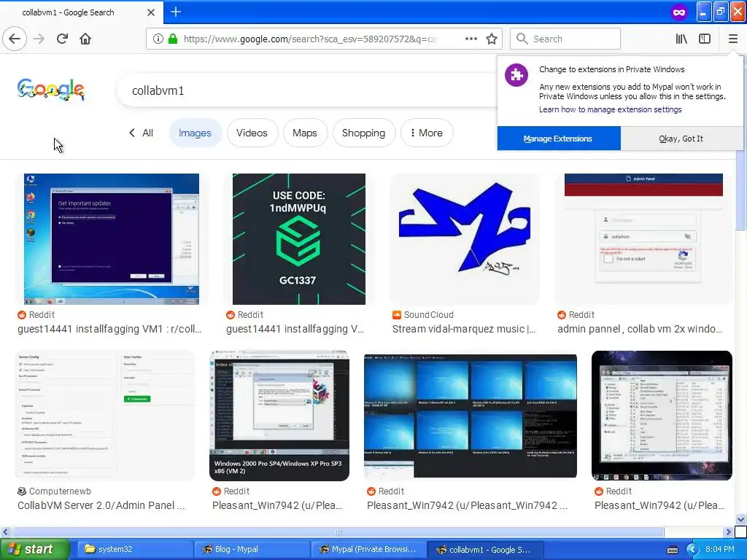This screenshot has height=560, width=747.
Task: Select the Images filter tab
Action: click(195, 133)
